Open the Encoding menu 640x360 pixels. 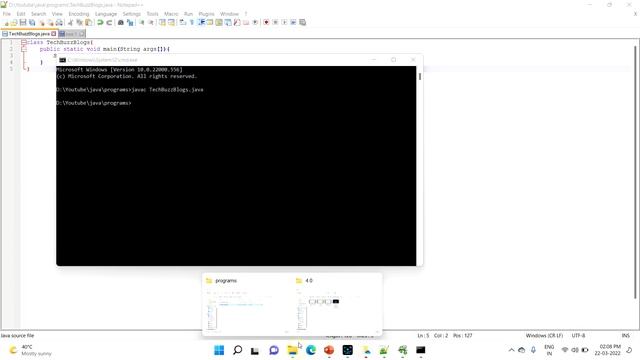tap(79, 14)
